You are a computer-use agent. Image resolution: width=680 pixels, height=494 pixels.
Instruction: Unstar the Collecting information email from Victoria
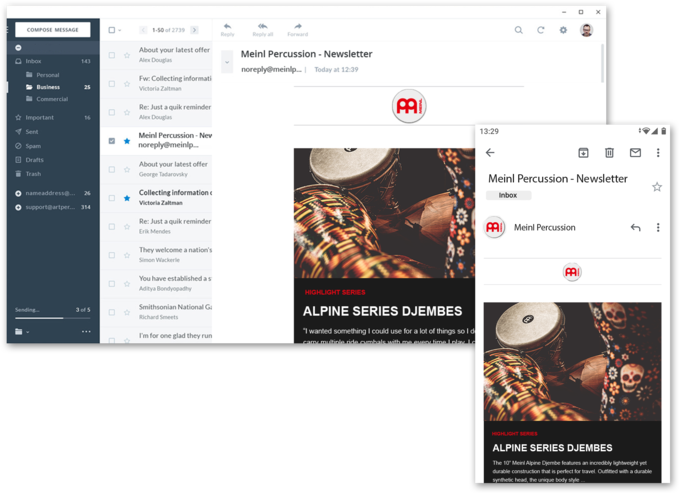pyautogui.click(x=127, y=198)
